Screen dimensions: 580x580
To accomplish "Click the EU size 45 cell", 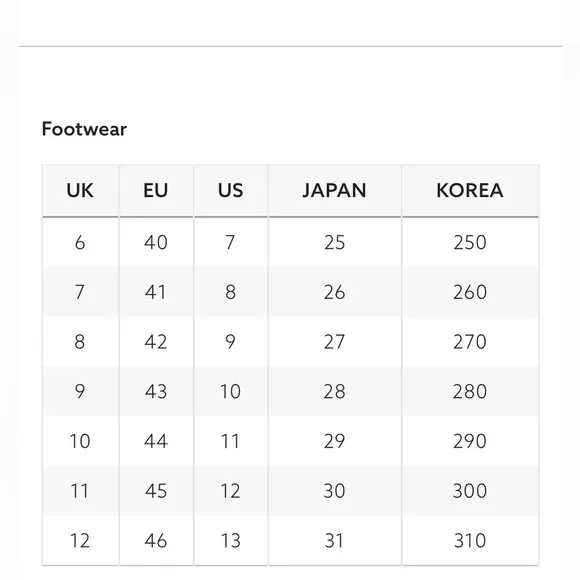I will coord(156,491).
